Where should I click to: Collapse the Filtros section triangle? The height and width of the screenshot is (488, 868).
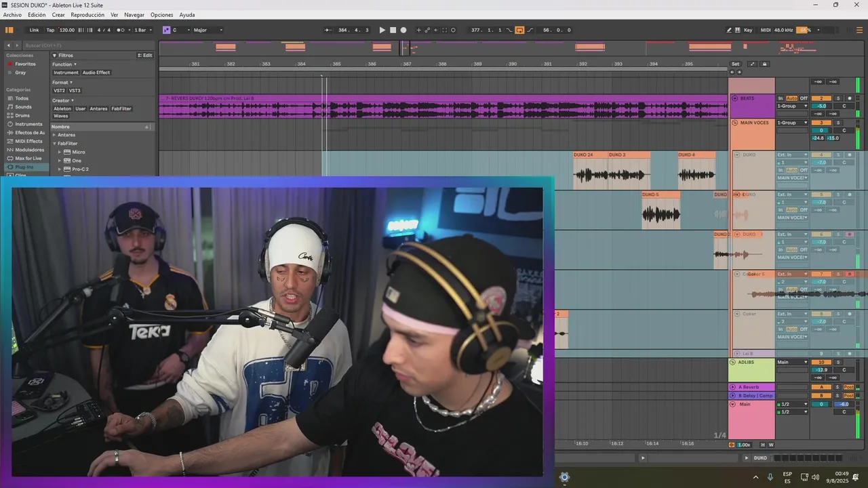(55, 56)
